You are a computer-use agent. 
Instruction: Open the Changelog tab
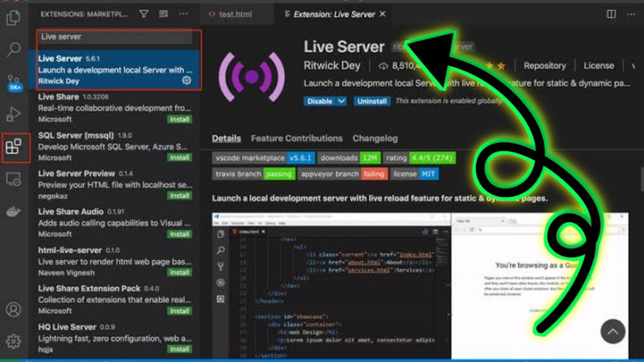[x=375, y=138]
